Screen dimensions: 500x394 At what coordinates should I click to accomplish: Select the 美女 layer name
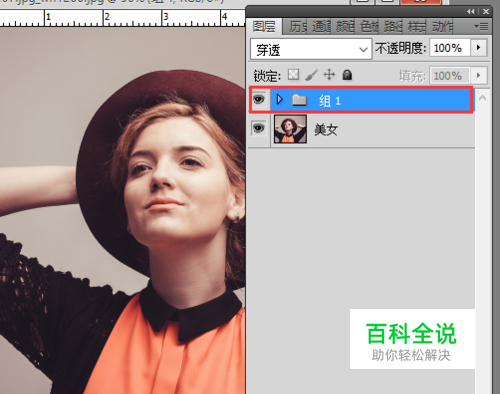[x=326, y=129]
